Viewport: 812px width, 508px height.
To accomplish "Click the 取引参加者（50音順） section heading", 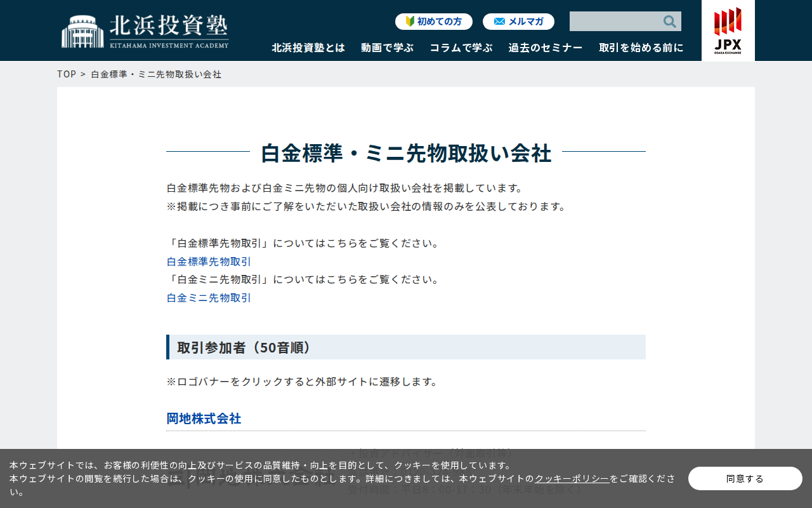I will (x=406, y=347).
